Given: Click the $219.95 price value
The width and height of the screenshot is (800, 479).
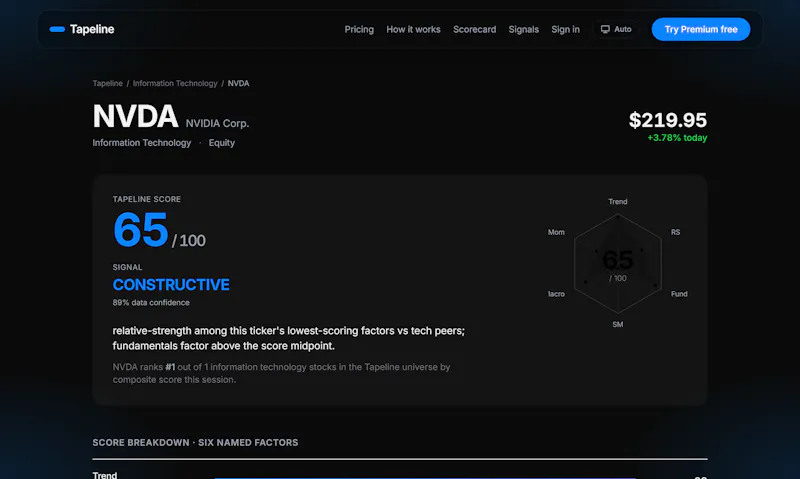Looking at the screenshot, I should click(667, 120).
